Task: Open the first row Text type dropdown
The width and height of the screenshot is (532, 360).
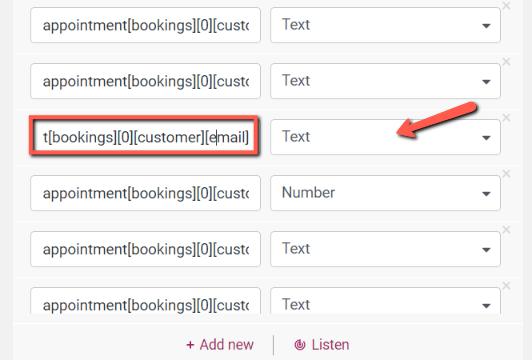Action: 385,25
